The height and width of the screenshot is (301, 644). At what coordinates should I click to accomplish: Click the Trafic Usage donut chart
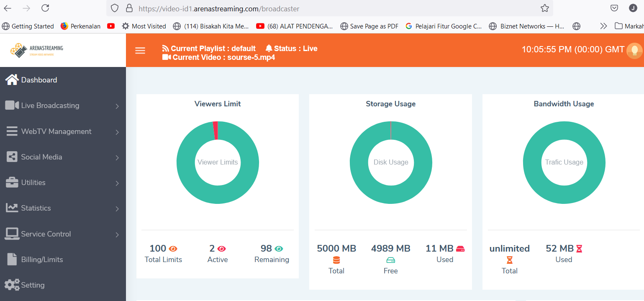(x=564, y=162)
